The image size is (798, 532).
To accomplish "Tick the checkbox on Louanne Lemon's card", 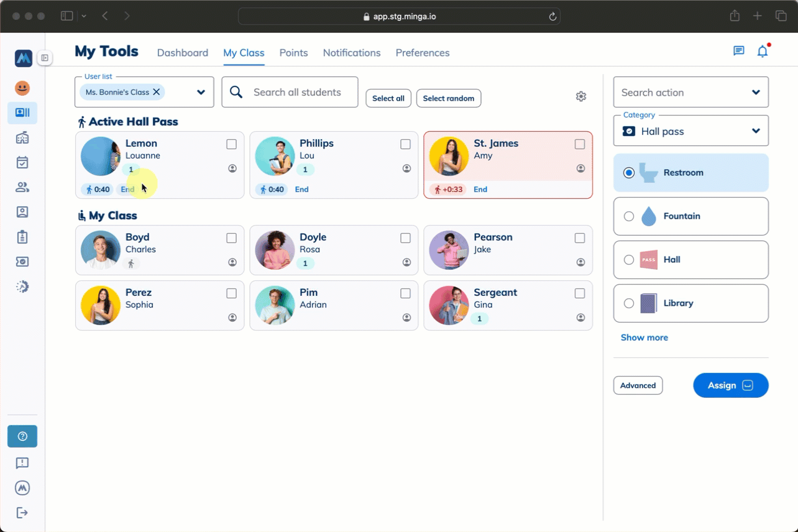I will tap(231, 144).
